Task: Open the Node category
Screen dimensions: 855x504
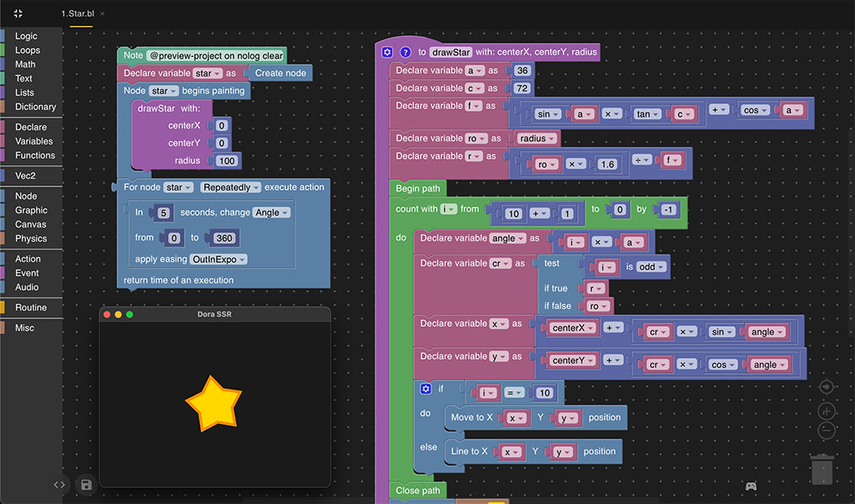Action: click(26, 196)
